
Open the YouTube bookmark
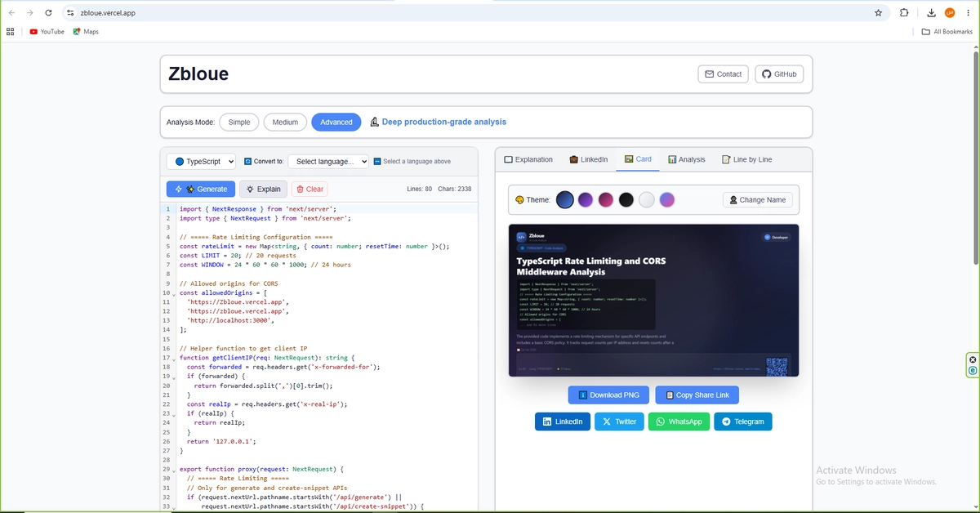(47, 32)
